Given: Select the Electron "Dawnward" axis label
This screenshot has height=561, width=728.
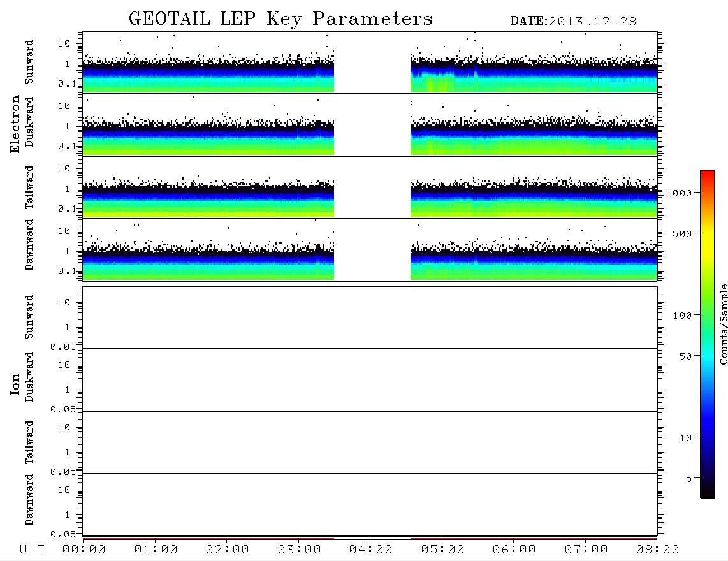Looking at the screenshot, I should [29, 245].
